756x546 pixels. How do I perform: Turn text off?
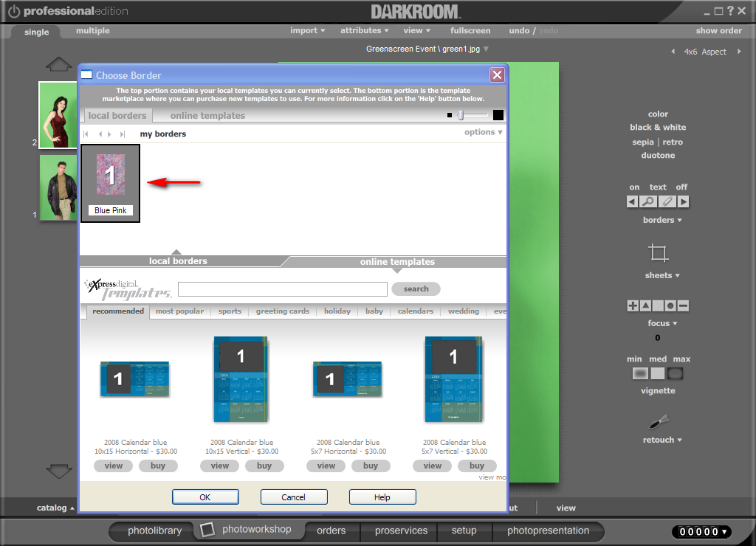[x=681, y=187]
